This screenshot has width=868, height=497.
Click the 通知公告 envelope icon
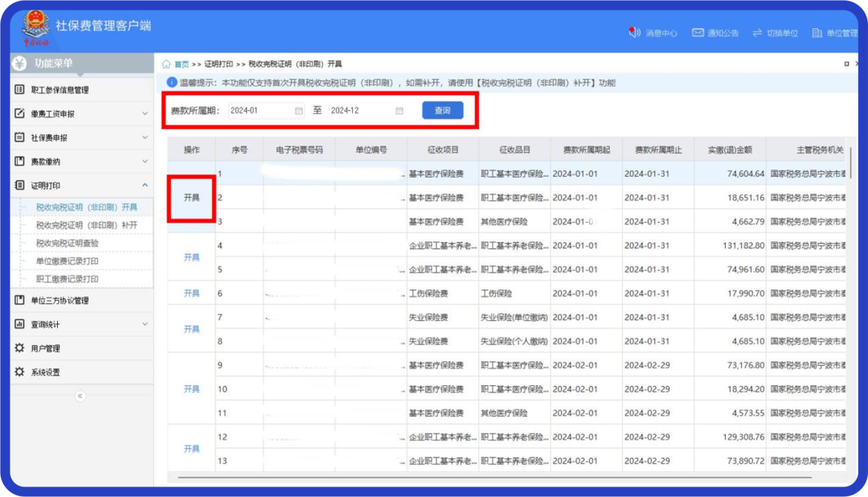[698, 33]
